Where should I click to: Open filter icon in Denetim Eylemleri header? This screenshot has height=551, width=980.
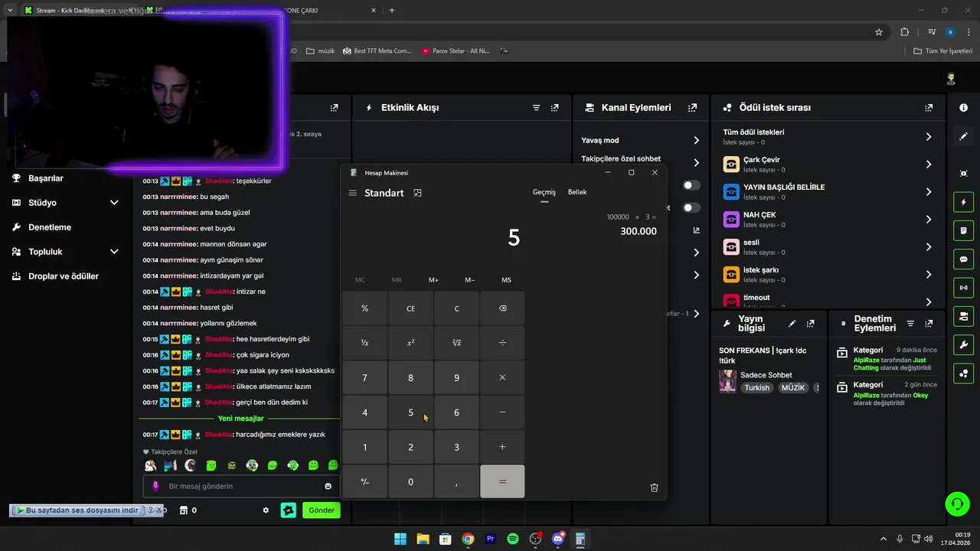coord(910,324)
